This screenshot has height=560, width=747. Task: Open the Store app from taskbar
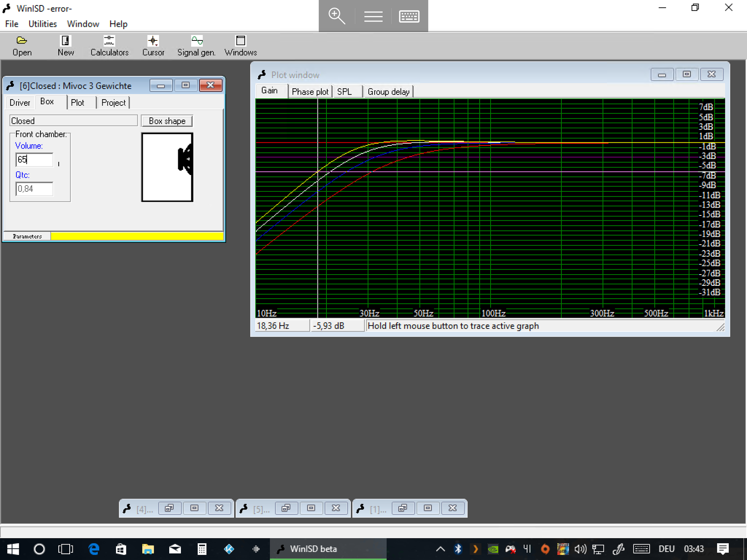[121, 549]
